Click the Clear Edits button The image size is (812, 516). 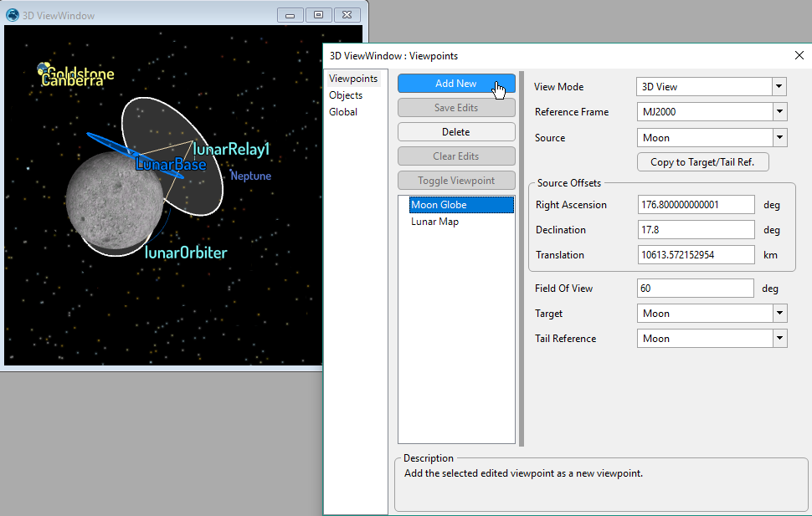coord(456,156)
